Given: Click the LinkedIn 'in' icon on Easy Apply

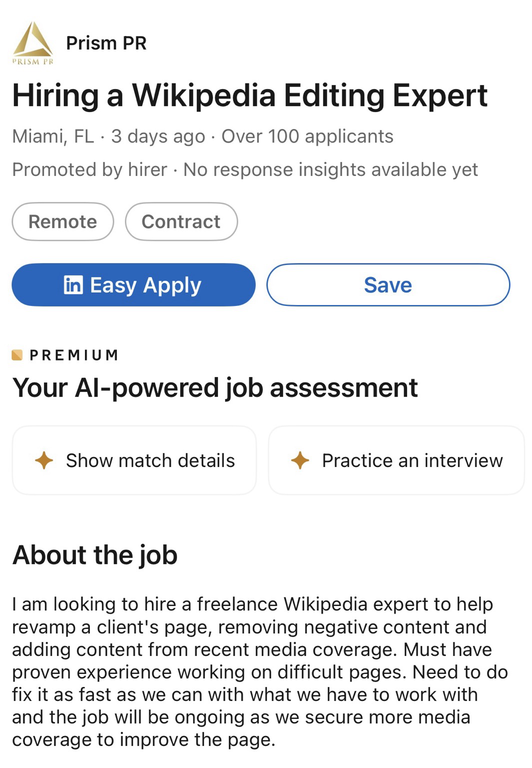Looking at the screenshot, I should pyautogui.click(x=73, y=285).
